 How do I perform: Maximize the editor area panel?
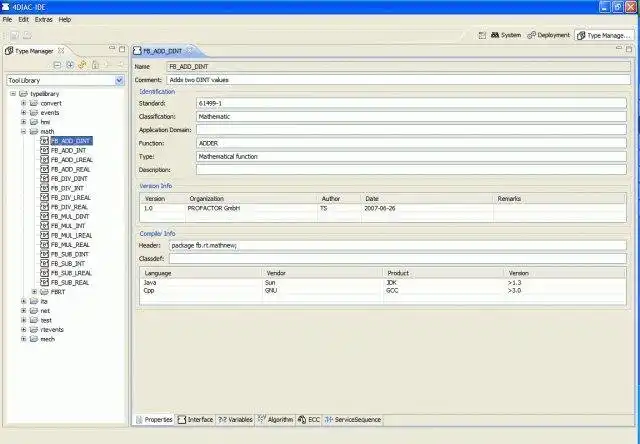[x=629, y=49]
